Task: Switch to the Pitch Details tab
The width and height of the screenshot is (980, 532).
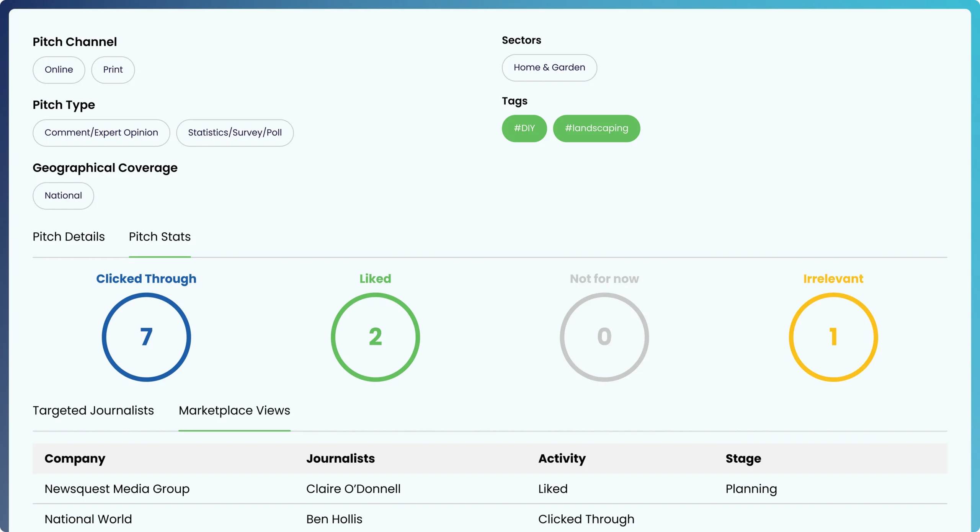Action: point(69,237)
